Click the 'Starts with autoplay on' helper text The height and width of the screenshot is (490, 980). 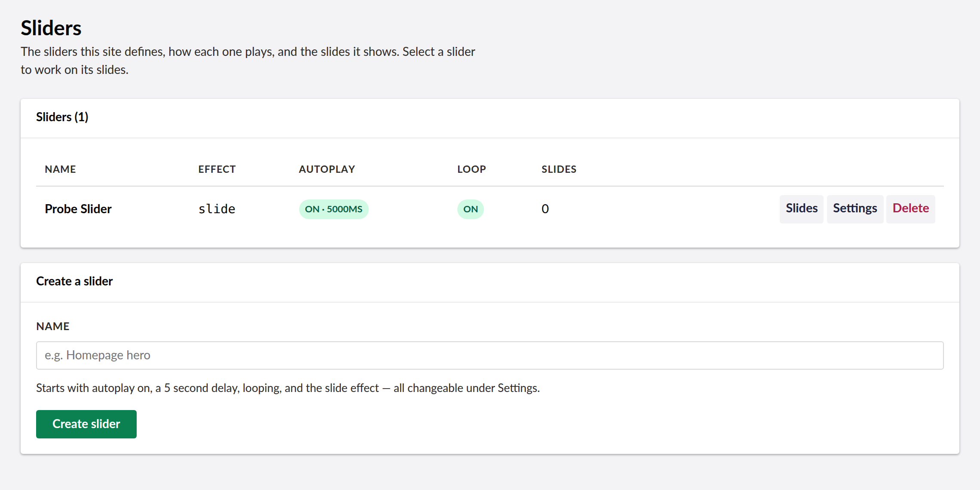click(x=288, y=388)
